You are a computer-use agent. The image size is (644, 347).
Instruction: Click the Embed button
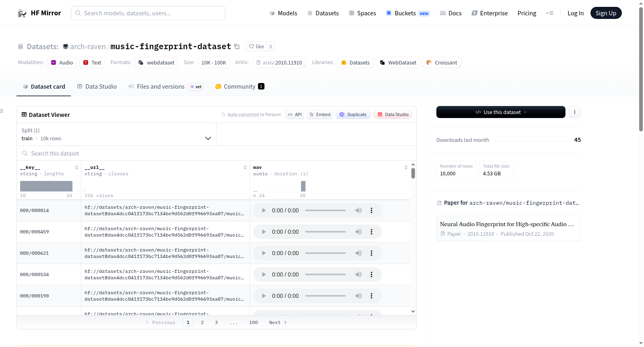(x=320, y=114)
